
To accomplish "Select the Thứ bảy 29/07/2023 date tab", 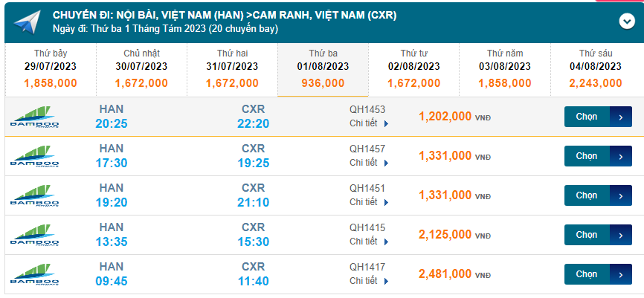I will pos(51,68).
